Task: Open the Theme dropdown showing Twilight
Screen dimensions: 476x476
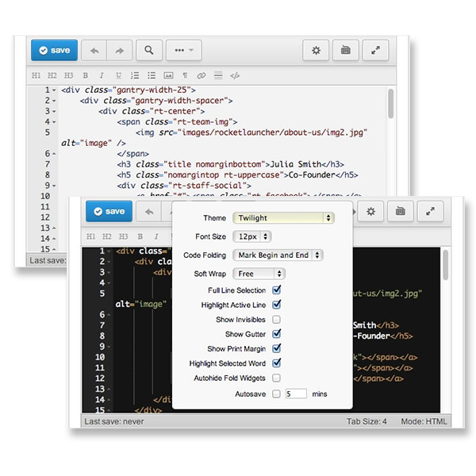Action: [283, 218]
